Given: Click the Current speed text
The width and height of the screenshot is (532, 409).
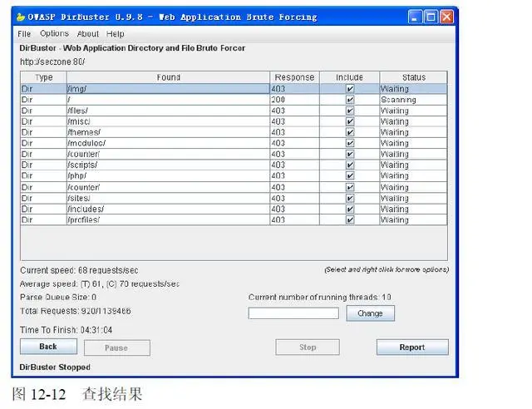Looking at the screenshot, I should (79, 270).
